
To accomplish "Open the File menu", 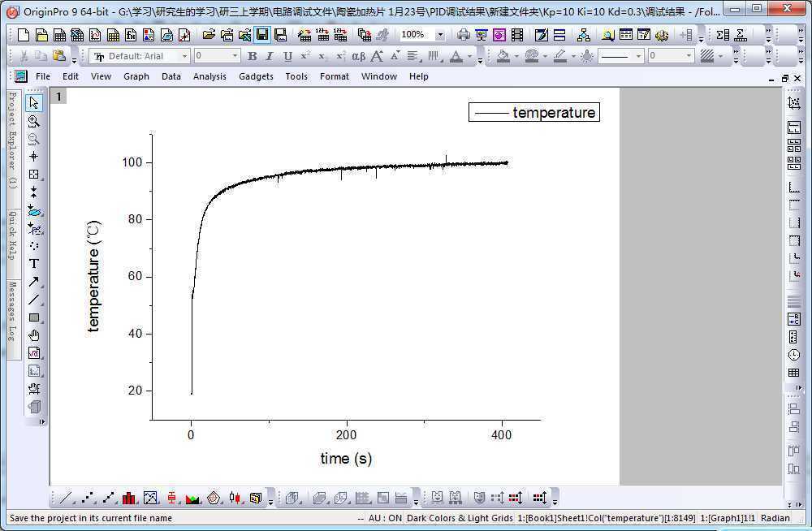I will (x=43, y=76).
